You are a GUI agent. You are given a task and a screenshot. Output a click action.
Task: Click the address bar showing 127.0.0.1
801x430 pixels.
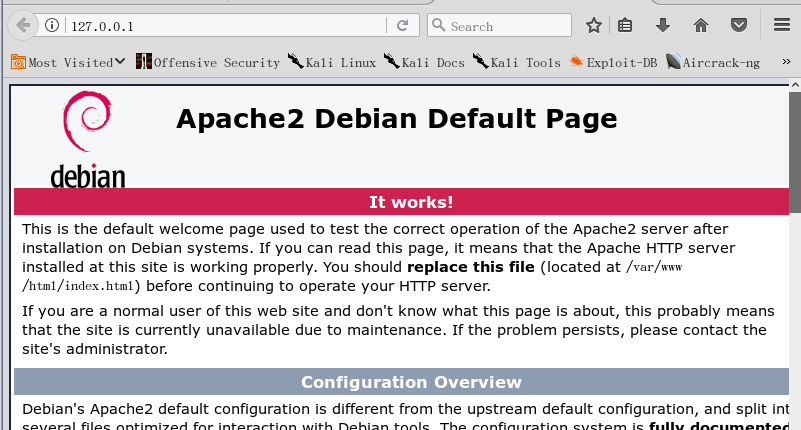pyautogui.click(x=227, y=26)
